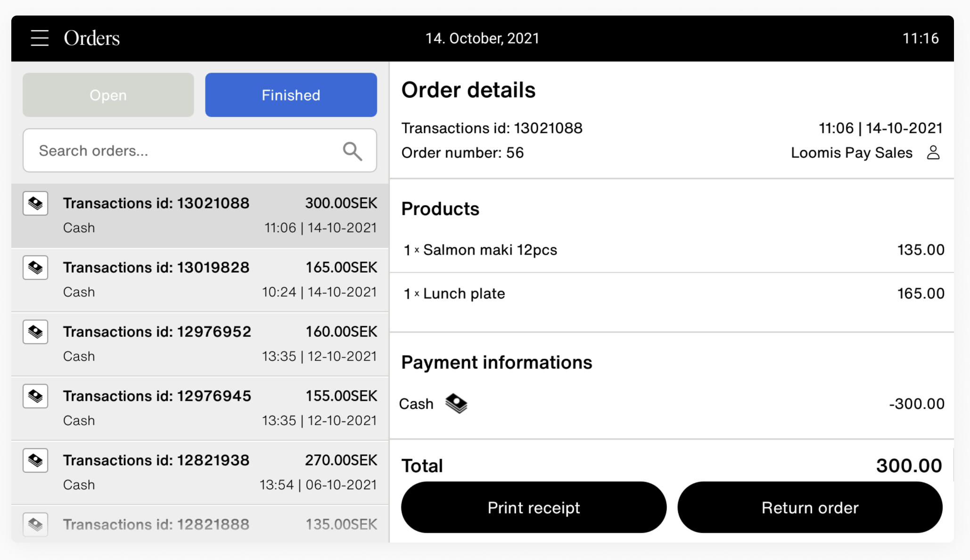Click the Print receipt button
This screenshot has width=970, height=560.
(x=534, y=507)
